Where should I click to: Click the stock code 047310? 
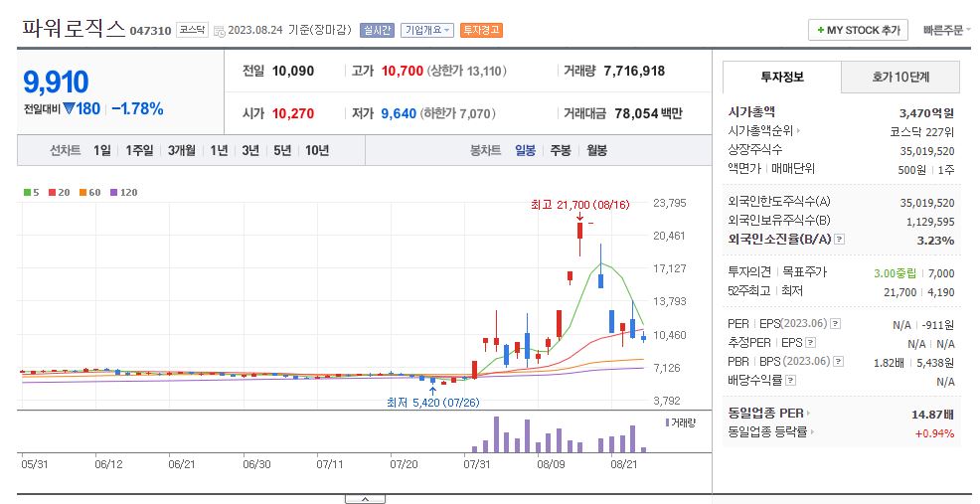pyautogui.click(x=150, y=31)
